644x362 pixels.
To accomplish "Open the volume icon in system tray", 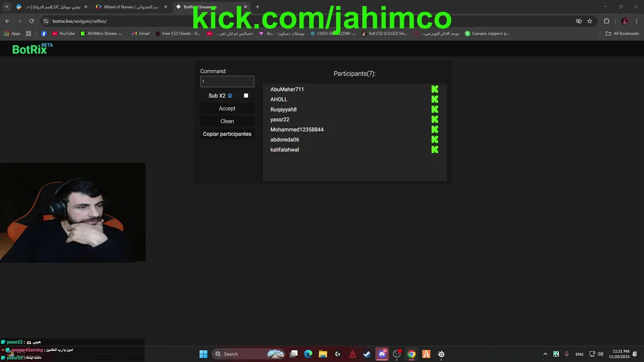I will tap(600, 354).
